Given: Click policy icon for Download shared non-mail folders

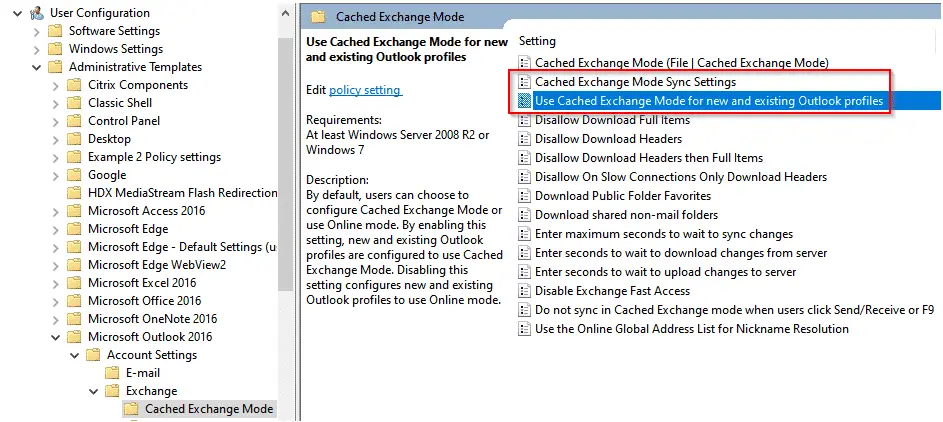Looking at the screenshot, I should click(525, 215).
